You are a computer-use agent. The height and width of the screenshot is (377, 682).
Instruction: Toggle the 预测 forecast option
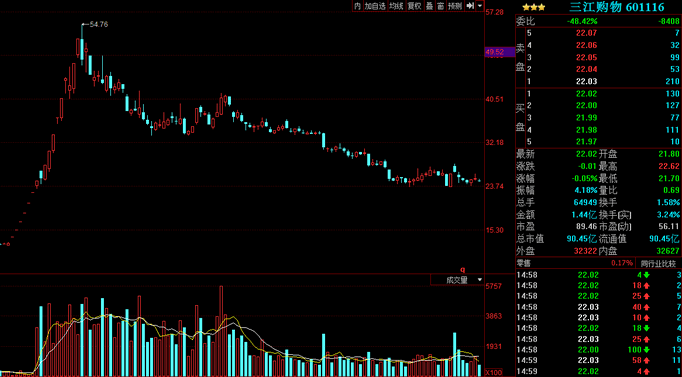click(455, 6)
